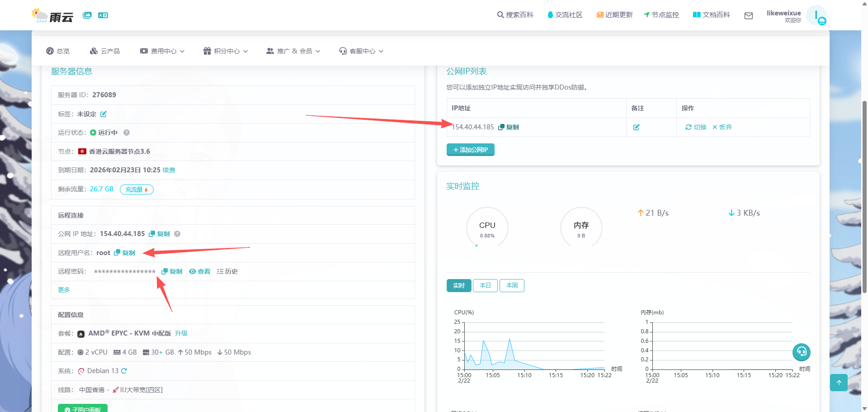Click the reinstall icon next to Debian 13

click(x=124, y=371)
